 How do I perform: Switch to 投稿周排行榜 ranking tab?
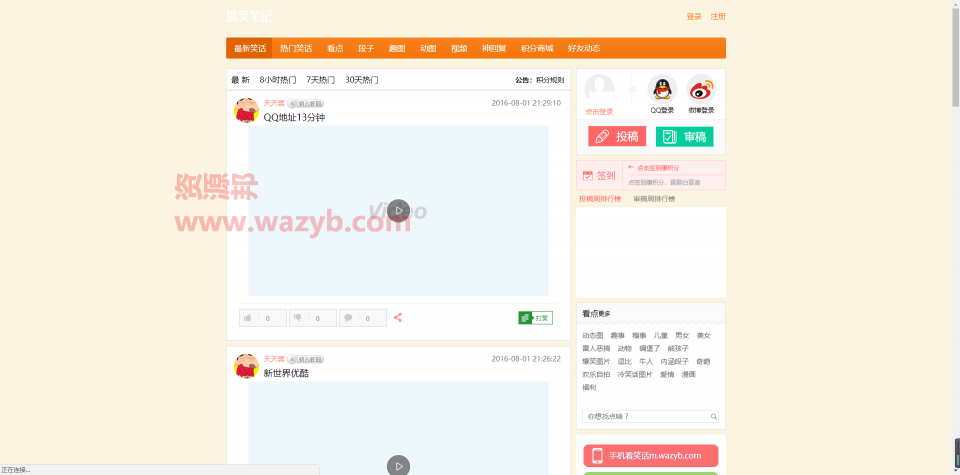coord(600,199)
